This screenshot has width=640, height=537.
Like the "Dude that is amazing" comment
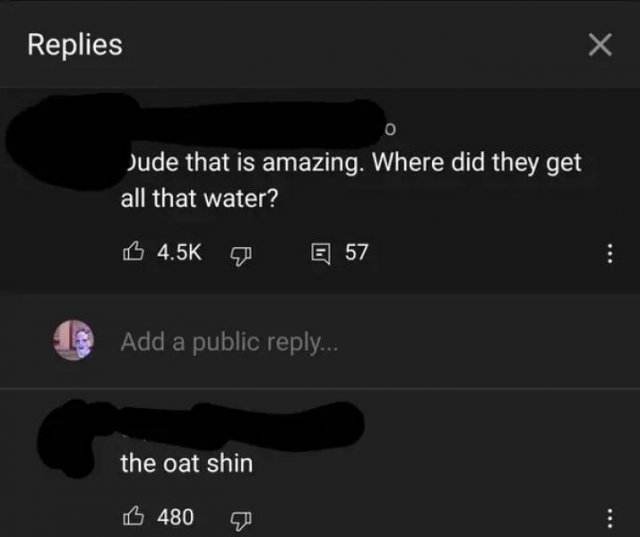pyautogui.click(x=133, y=253)
